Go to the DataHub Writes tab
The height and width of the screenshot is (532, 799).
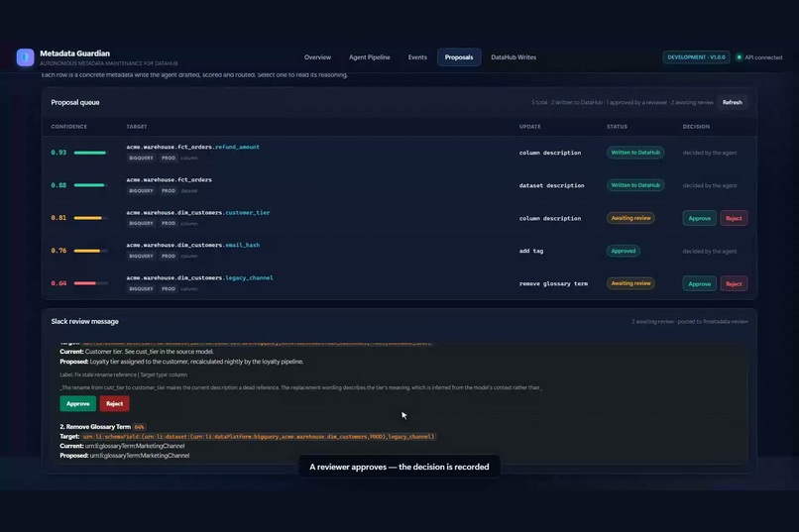(x=514, y=57)
